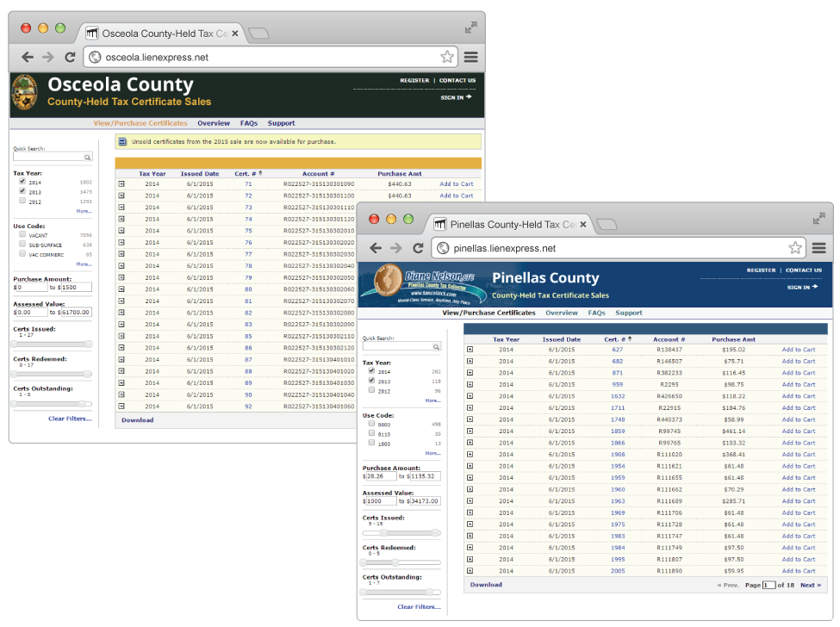Image resolution: width=840 pixels, height=627 pixels.
Task: Uncheck Osceola Tax Year 2013
Action: tap(22, 191)
